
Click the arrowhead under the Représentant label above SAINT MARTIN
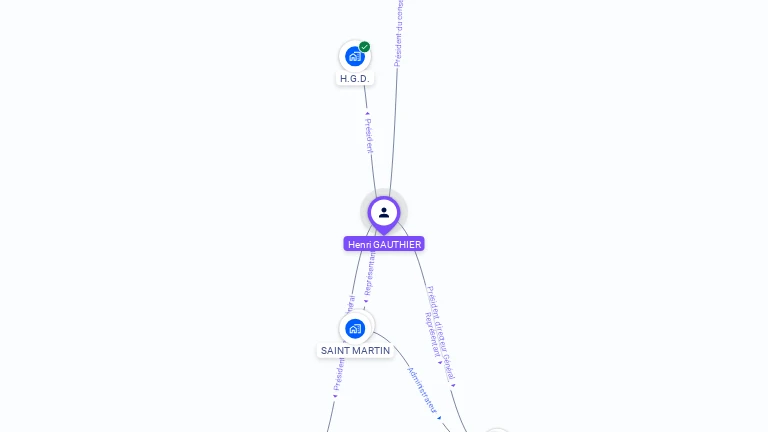(365, 301)
